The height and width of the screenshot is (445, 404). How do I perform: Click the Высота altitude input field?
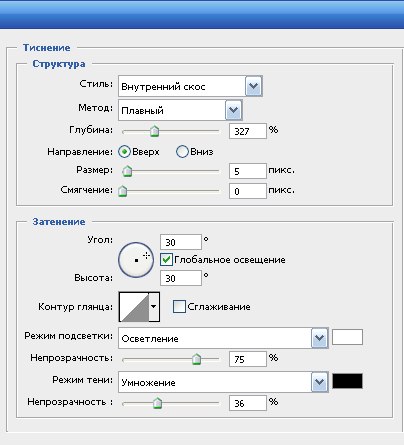click(x=181, y=278)
